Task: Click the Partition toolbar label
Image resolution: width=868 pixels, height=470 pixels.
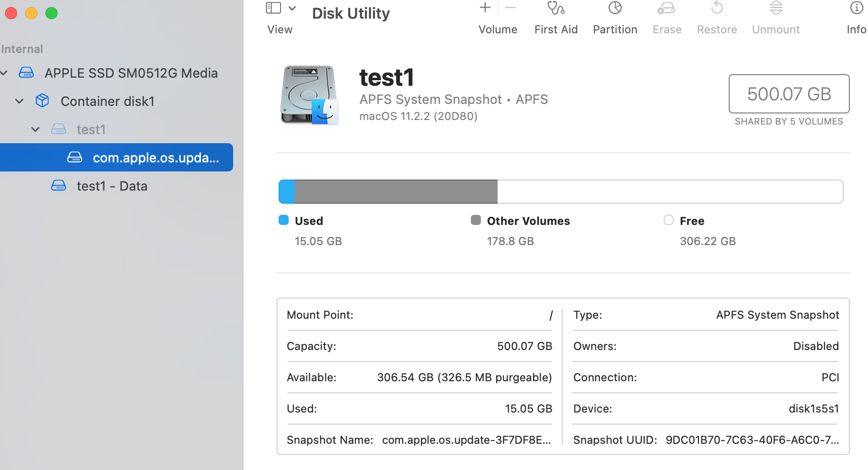Action: [615, 30]
